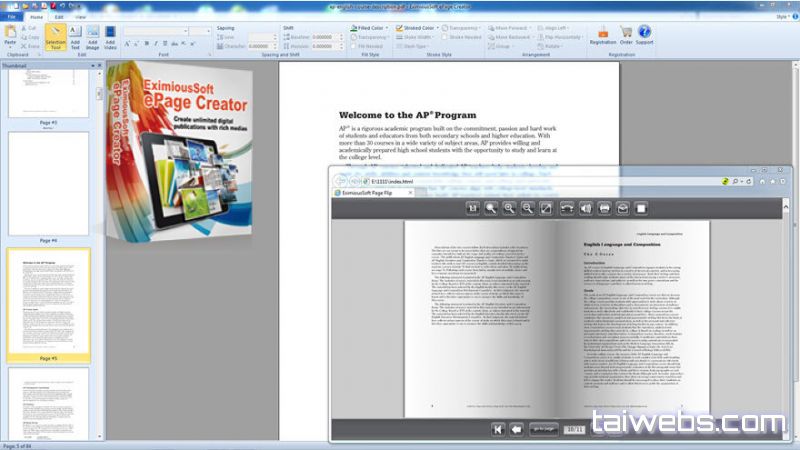Click the Add Text tool
The width and height of the screenshot is (800, 450).
[77, 38]
